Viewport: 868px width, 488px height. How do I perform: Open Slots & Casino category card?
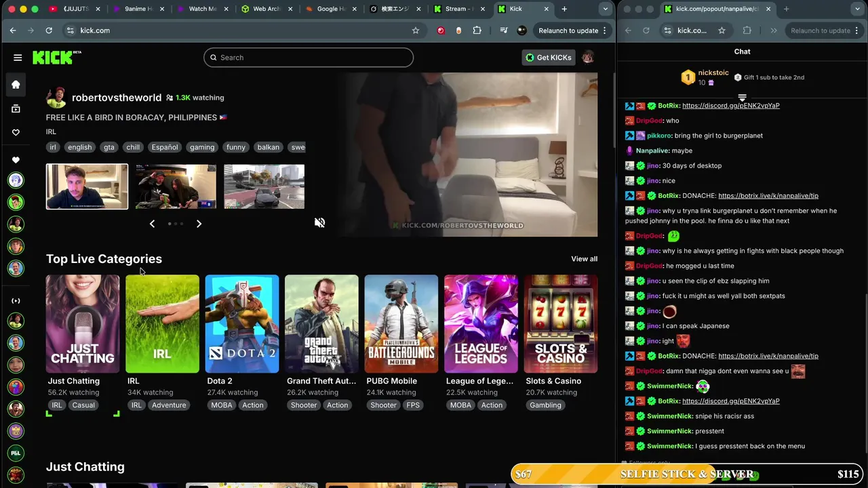click(x=561, y=324)
